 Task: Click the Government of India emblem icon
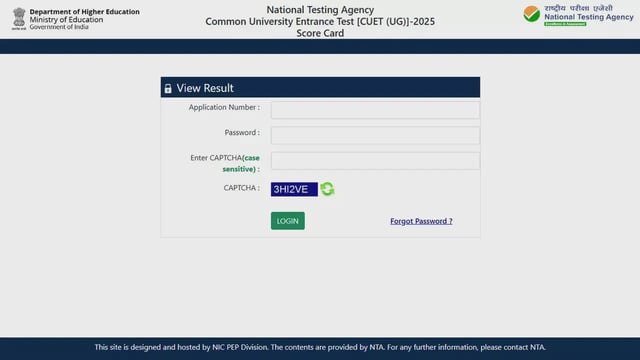(19, 19)
